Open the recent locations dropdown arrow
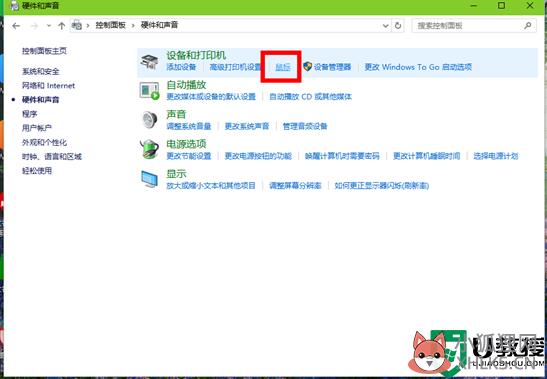This screenshot has height=379, width=547. pos(49,26)
